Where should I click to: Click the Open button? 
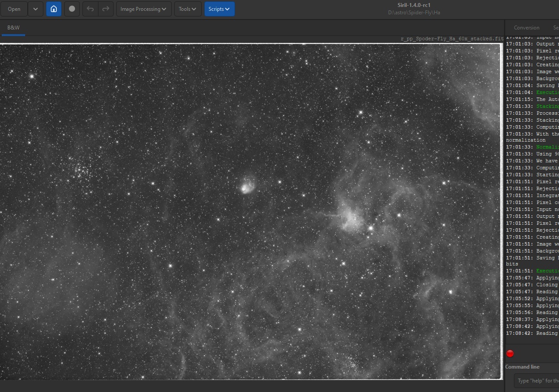pos(14,9)
